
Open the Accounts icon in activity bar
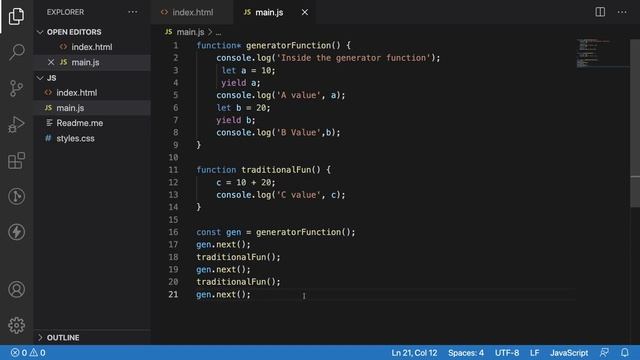16,289
